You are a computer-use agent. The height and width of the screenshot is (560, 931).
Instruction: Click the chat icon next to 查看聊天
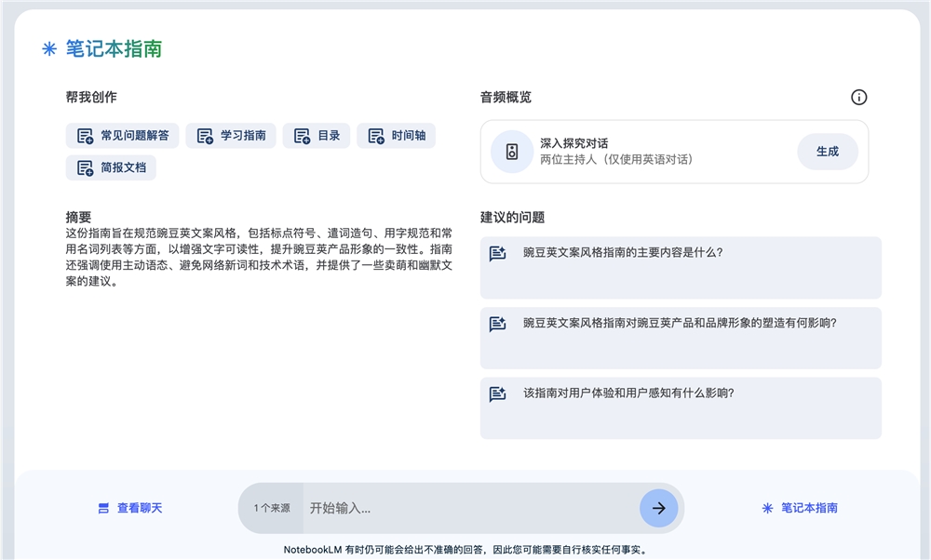pos(103,508)
